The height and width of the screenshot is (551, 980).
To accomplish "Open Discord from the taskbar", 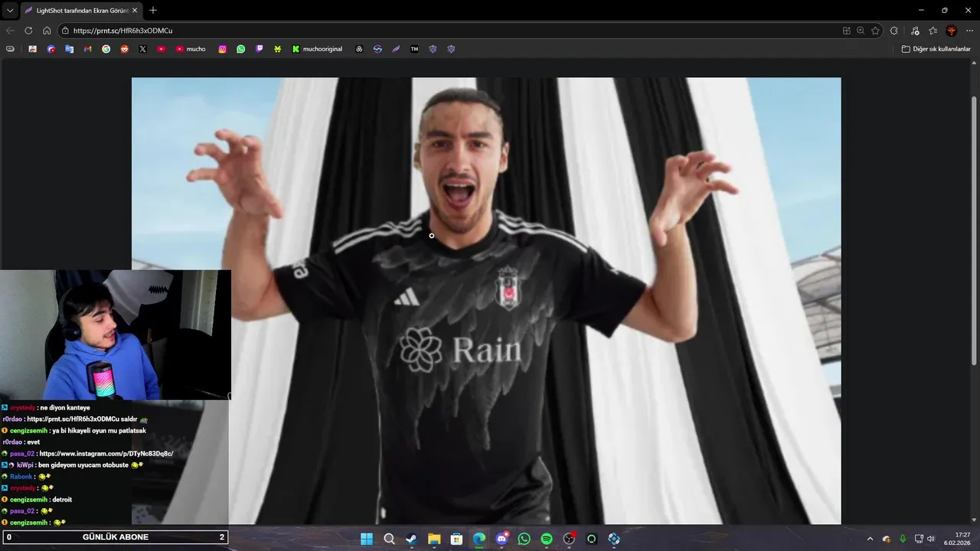I will (x=501, y=539).
